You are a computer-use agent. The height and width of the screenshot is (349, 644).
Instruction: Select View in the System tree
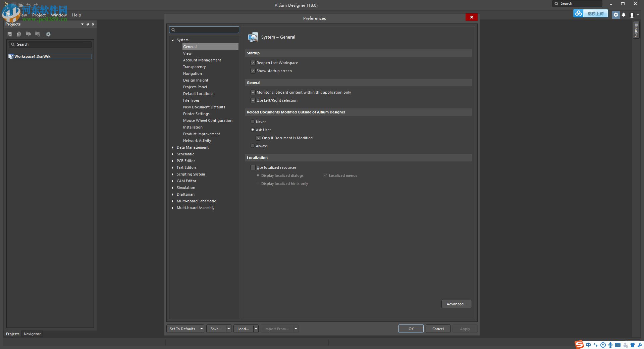pyautogui.click(x=187, y=53)
